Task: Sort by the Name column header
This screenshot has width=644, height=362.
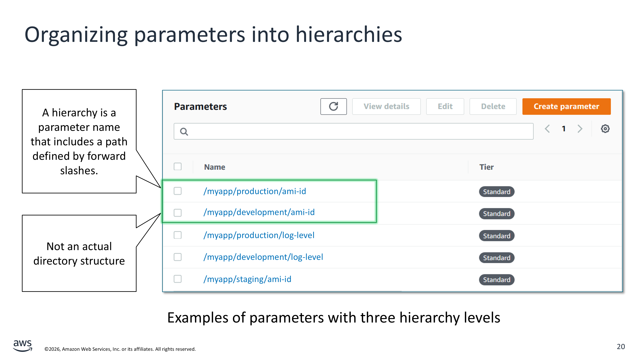Action: pyautogui.click(x=214, y=167)
